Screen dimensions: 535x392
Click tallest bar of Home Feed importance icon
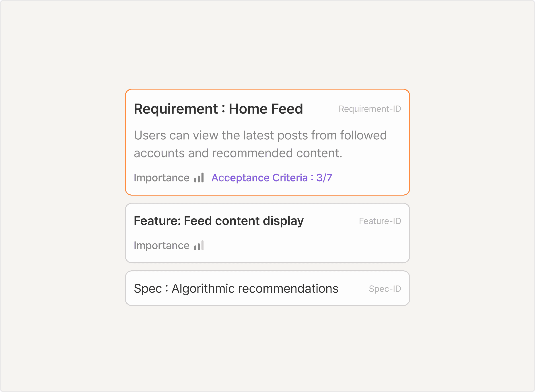click(x=202, y=177)
